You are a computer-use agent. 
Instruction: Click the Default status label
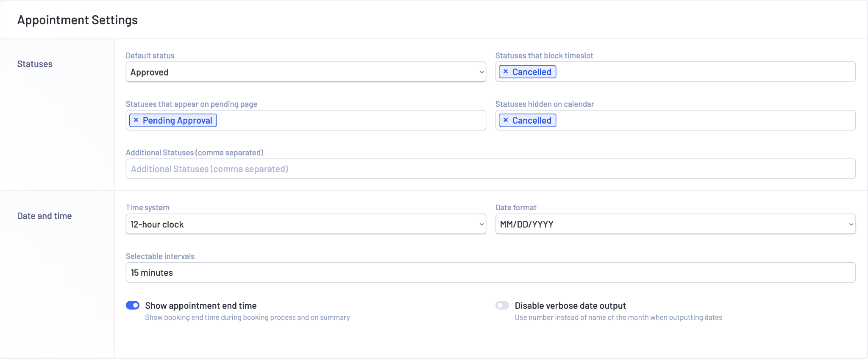coord(150,56)
